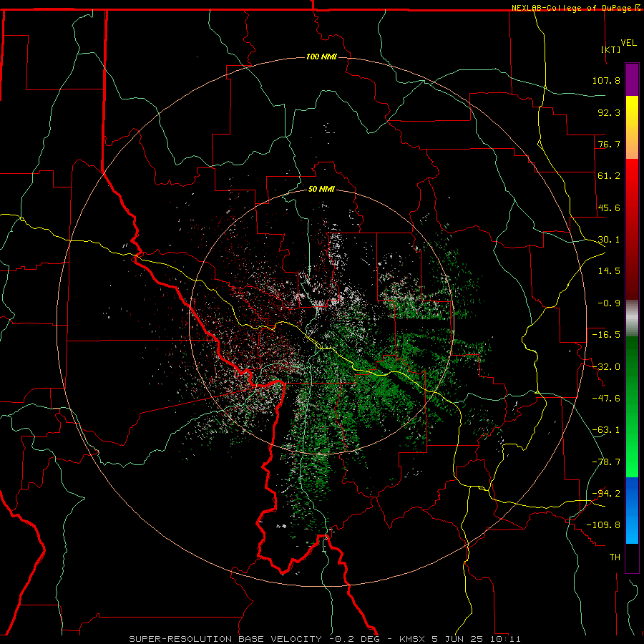
Task: Click the green segment of color bar
Action: coord(632,406)
